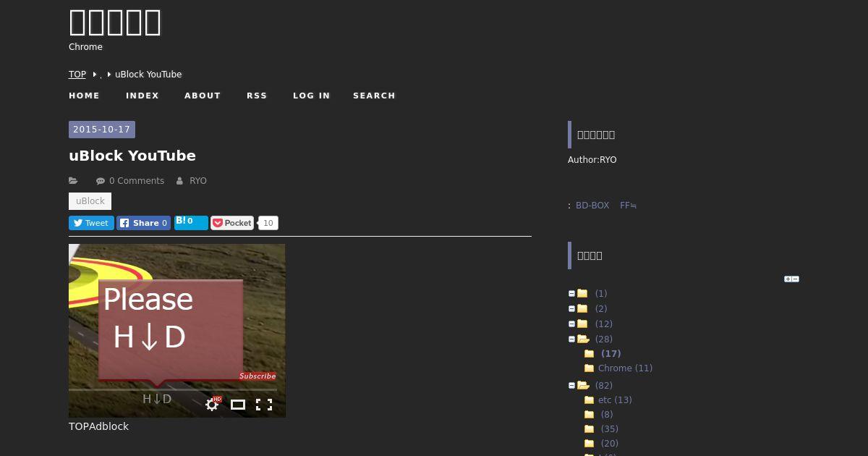Open ABOUT page in navigation
The height and width of the screenshot is (456, 868).
pos(203,96)
